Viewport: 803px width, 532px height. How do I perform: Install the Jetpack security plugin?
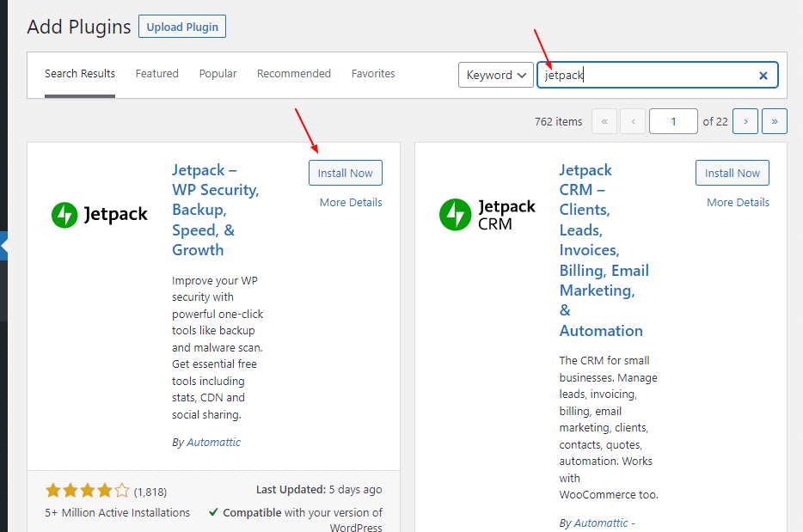click(x=345, y=173)
